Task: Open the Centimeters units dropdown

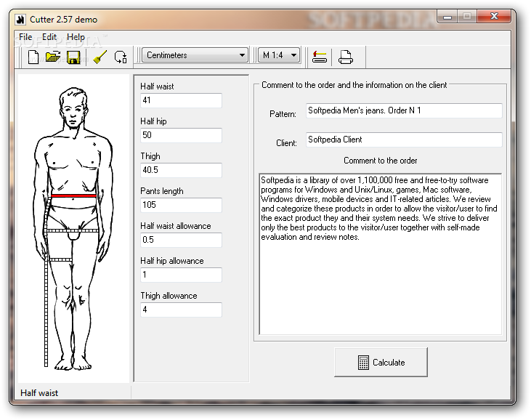Action: (195, 55)
